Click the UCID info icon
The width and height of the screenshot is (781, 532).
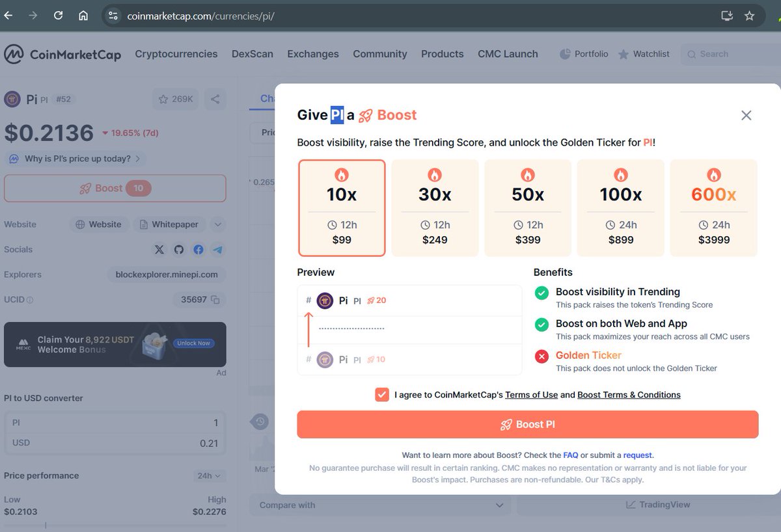[30, 300]
